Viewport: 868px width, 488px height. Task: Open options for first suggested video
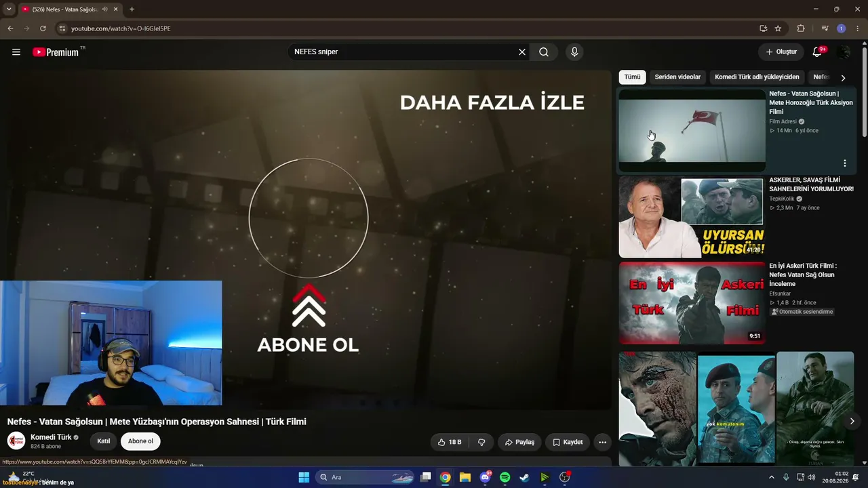845,163
